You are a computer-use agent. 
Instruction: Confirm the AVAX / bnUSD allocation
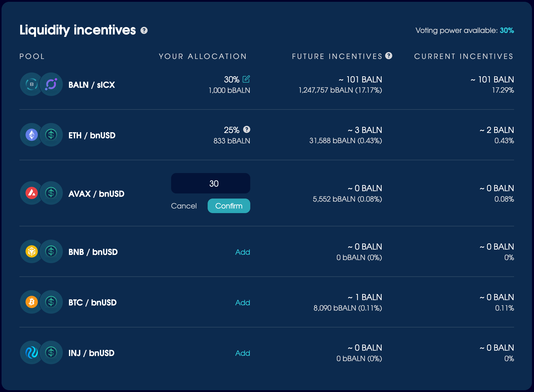229,206
